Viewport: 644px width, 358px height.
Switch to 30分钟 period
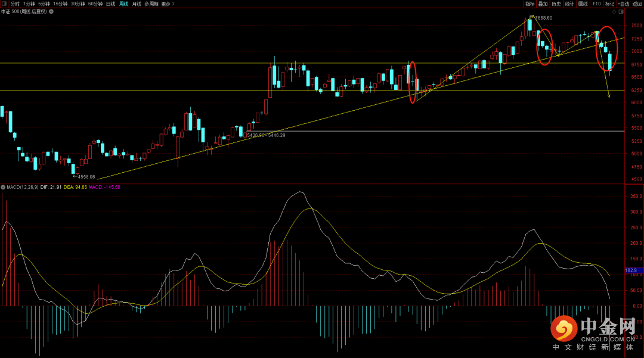78,4
